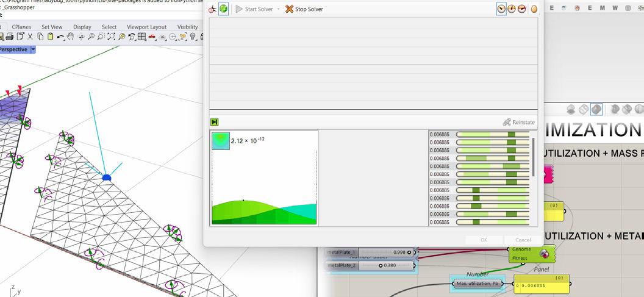Select the Rotate View icon in Rhino
Viewport: 644px width, 297px height.
(x=81, y=37)
